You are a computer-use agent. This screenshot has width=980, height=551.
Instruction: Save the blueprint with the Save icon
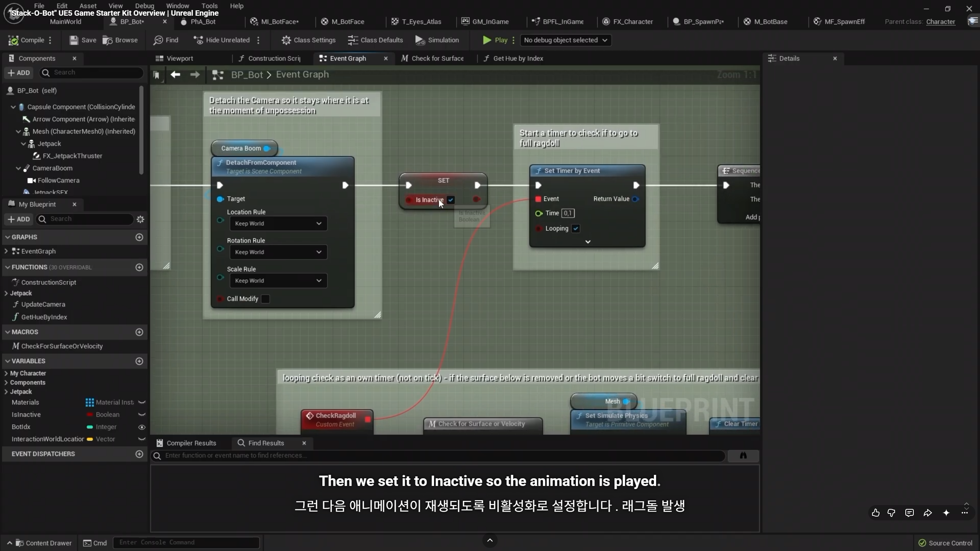tap(74, 40)
